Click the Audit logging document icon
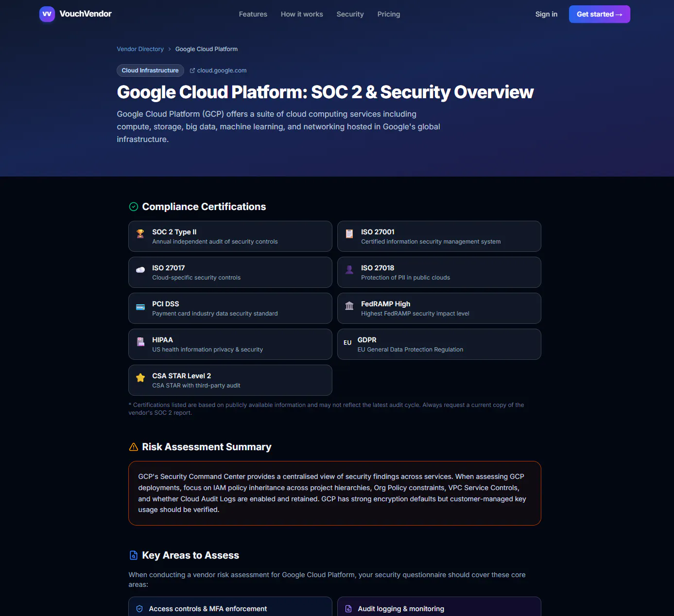 point(348,609)
